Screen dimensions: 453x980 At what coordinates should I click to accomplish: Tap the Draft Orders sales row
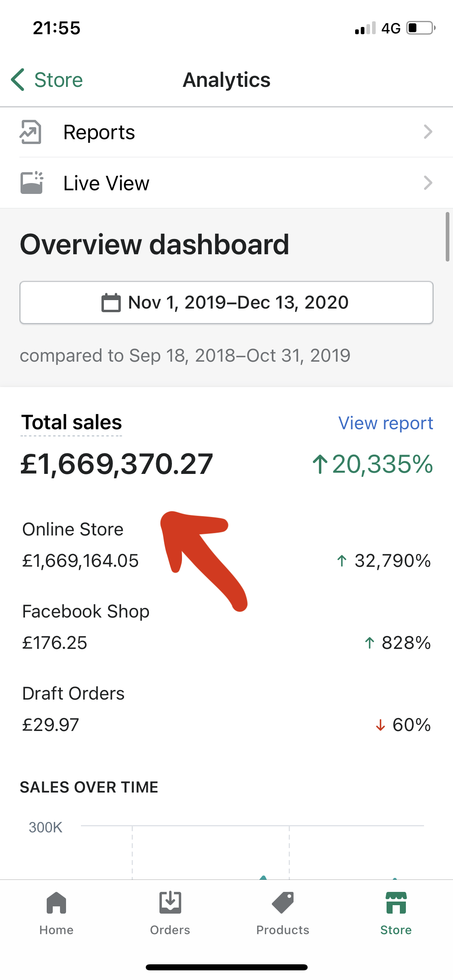[x=225, y=709]
